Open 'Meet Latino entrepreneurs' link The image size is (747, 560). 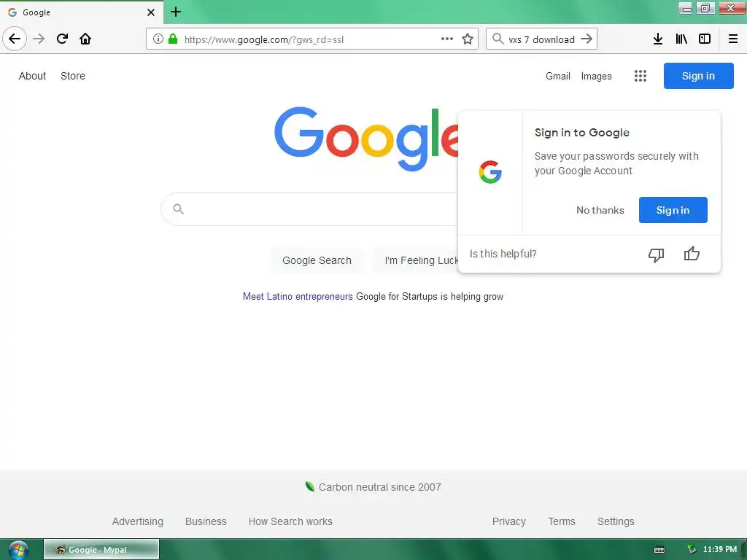tap(298, 296)
